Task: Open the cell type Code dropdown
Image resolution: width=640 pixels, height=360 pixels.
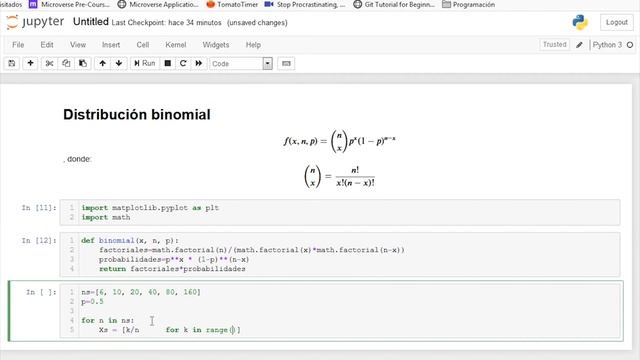Action: click(241, 63)
